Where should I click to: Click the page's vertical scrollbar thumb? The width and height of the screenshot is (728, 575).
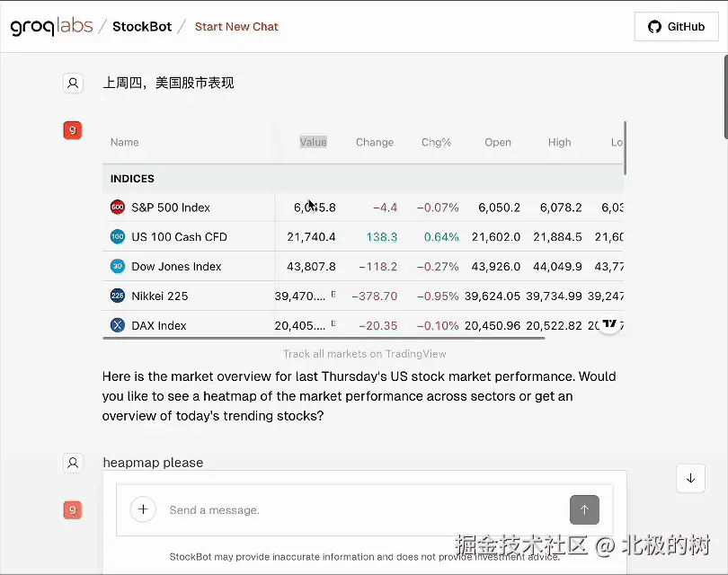tap(725, 96)
